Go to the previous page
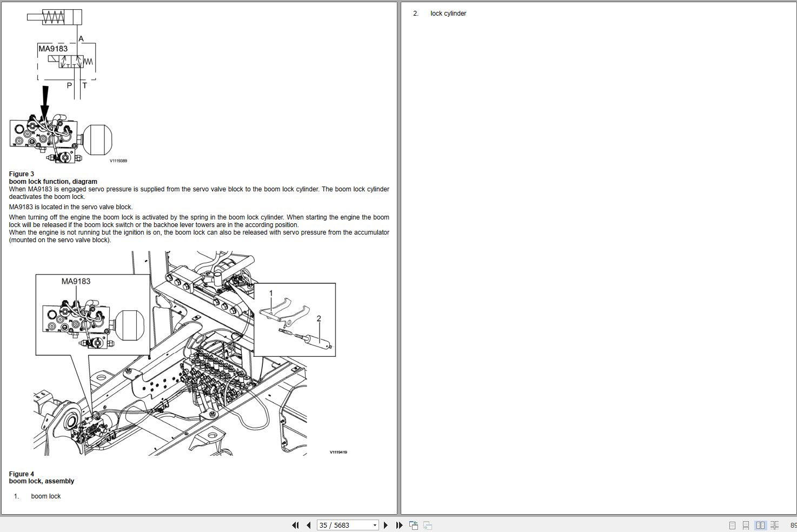797x532 pixels. point(308,525)
